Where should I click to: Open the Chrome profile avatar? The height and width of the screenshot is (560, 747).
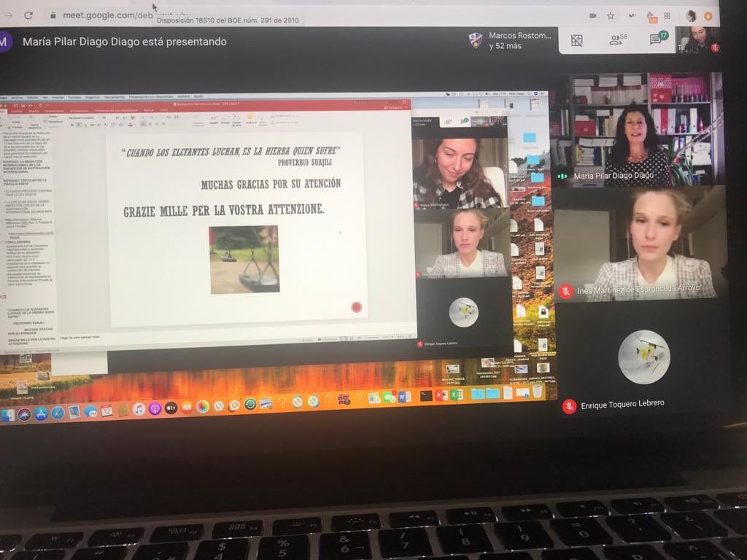point(691,16)
